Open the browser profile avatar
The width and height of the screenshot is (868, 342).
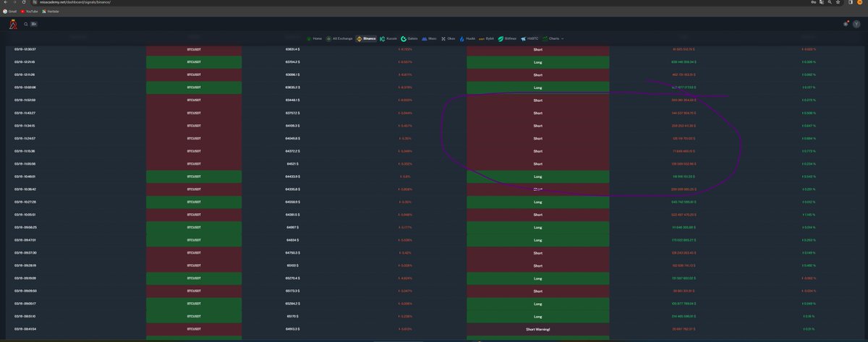[x=860, y=2]
